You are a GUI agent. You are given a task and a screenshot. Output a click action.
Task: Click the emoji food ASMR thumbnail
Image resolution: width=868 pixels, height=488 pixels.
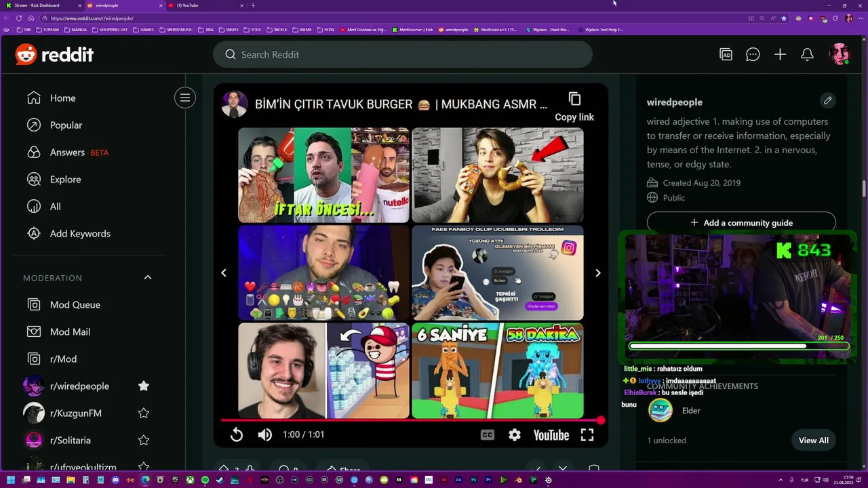323,273
